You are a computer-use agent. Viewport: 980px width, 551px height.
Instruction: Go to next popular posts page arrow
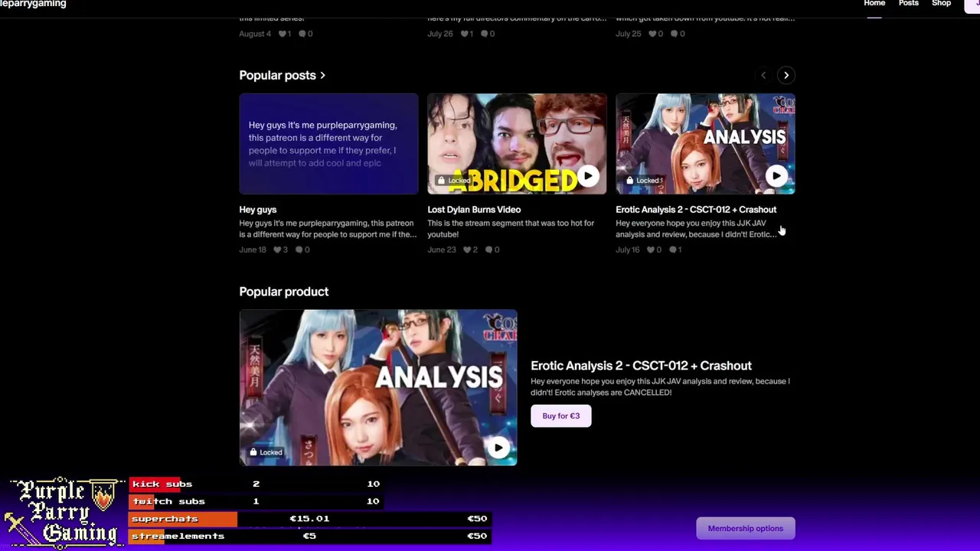(786, 75)
